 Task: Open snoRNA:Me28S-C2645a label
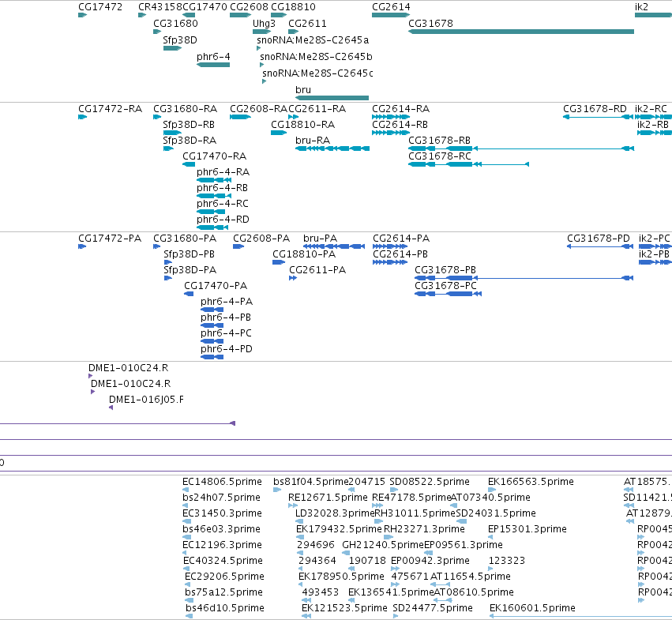pos(313,39)
